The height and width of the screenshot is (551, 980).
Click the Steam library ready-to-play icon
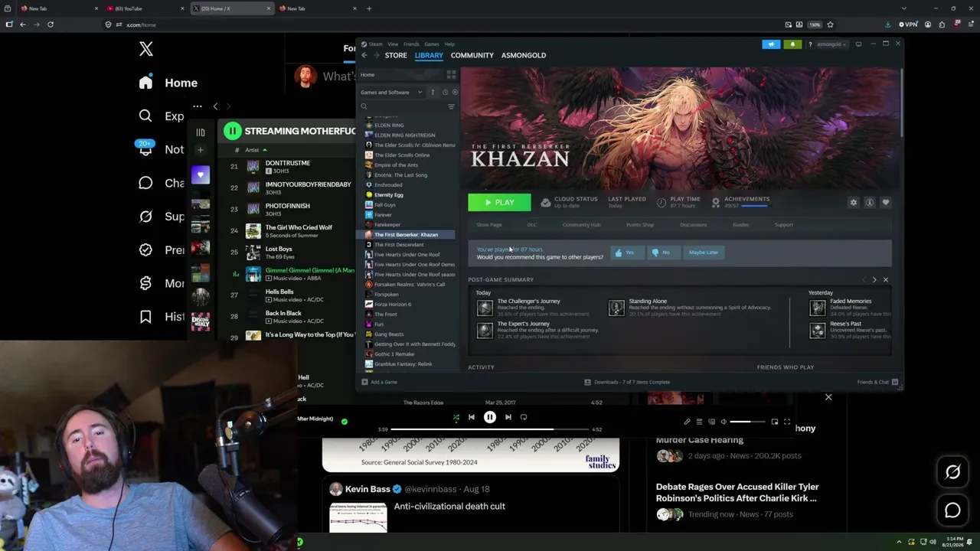[x=455, y=92]
